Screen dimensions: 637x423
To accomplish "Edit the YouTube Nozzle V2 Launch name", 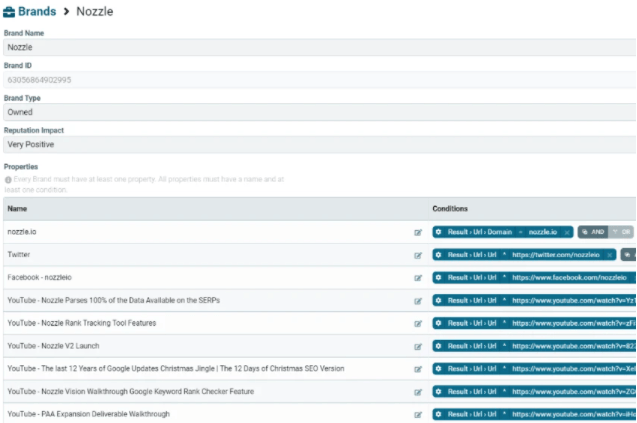I will coord(418,347).
